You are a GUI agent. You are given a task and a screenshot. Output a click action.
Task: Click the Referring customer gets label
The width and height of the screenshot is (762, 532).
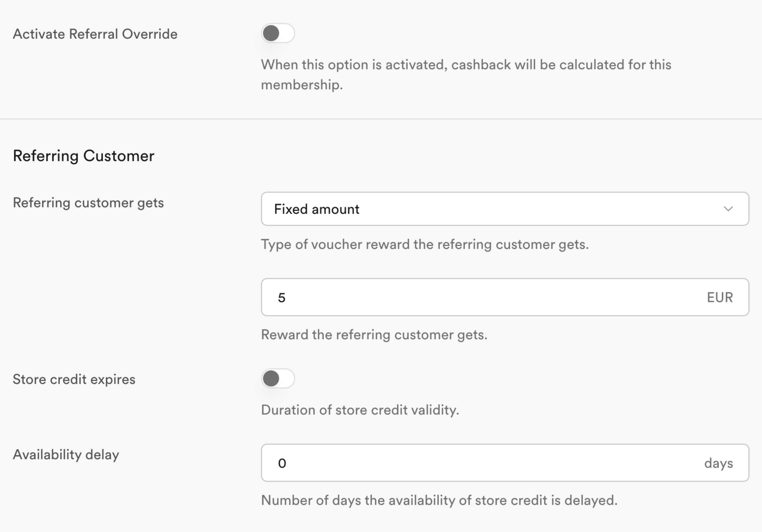tap(88, 203)
